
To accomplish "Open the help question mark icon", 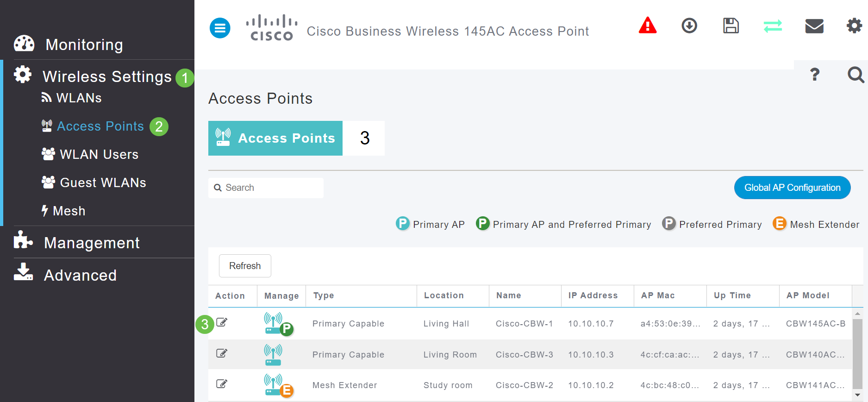I will click(x=815, y=75).
